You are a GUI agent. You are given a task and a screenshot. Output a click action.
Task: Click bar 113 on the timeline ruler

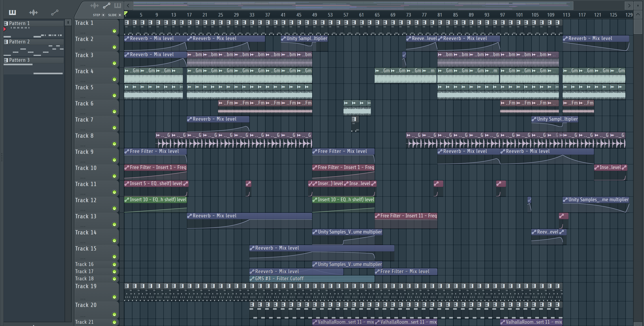[x=566, y=15]
